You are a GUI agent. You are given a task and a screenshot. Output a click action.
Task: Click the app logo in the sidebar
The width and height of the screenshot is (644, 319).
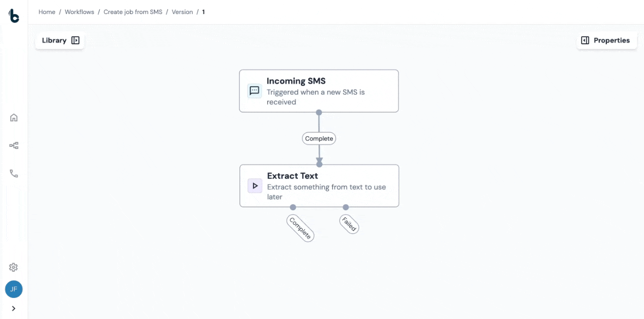[14, 16]
